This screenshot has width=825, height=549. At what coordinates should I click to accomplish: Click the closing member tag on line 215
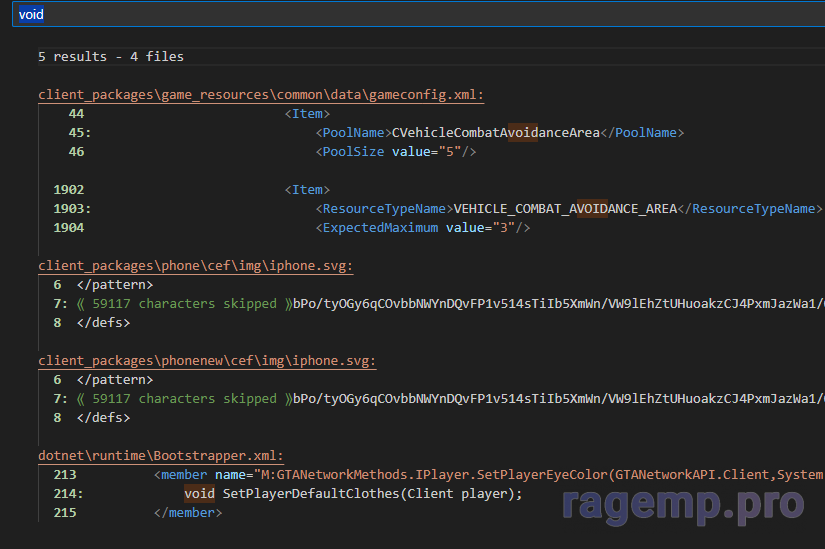(187, 513)
